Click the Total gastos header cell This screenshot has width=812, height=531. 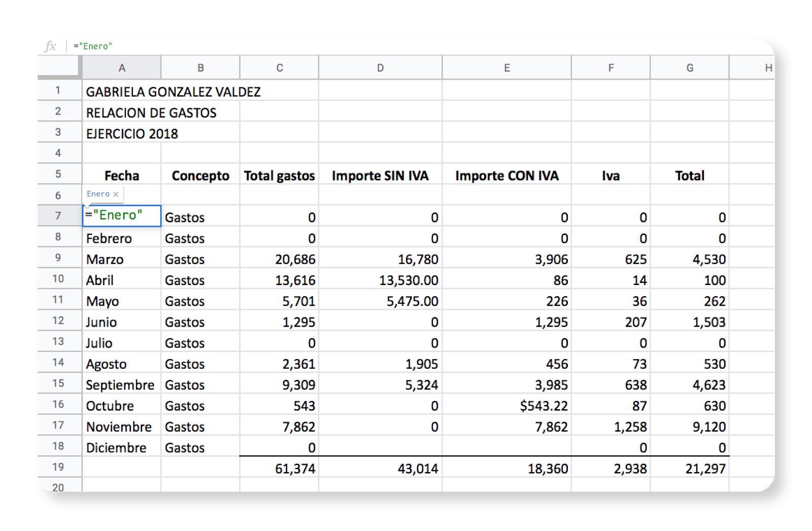(x=279, y=175)
